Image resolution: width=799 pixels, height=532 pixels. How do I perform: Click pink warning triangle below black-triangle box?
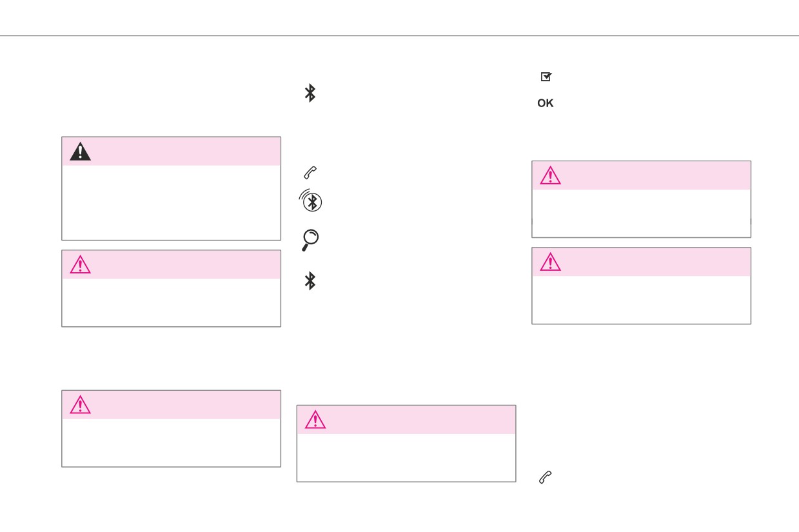click(x=81, y=264)
